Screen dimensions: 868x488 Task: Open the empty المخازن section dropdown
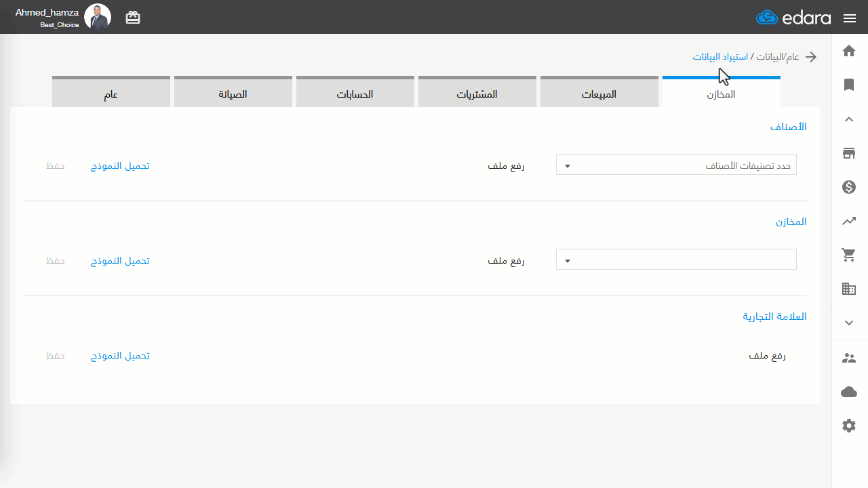[x=676, y=260]
